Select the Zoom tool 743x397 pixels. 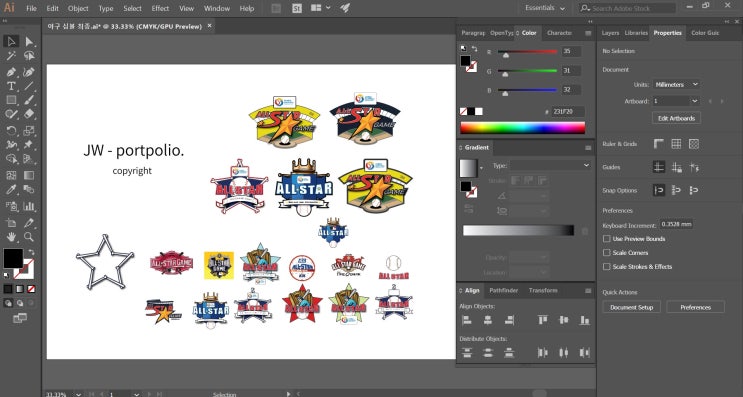29,236
